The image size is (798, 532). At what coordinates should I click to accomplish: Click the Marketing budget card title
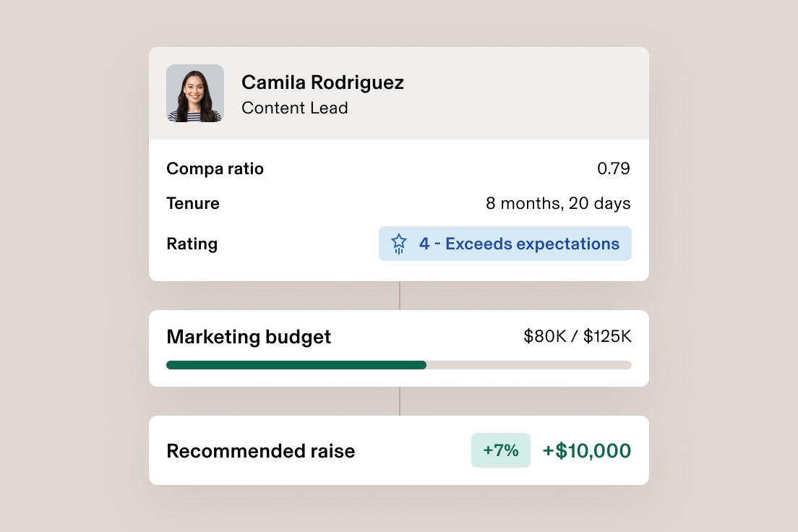pyautogui.click(x=249, y=337)
